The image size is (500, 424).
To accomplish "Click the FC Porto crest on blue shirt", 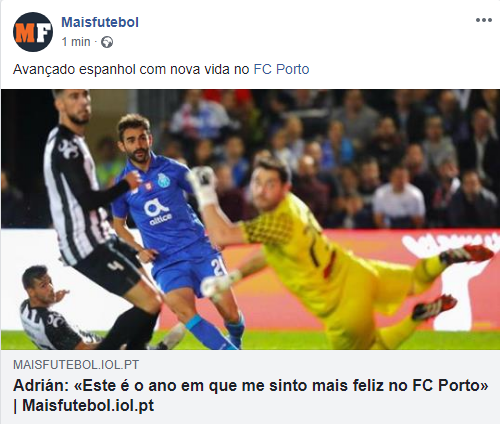I will (164, 180).
